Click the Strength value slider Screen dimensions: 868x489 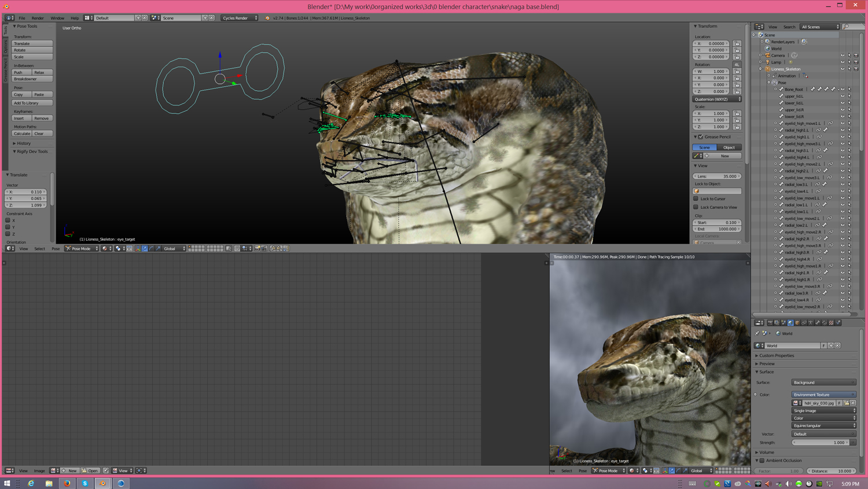click(821, 442)
